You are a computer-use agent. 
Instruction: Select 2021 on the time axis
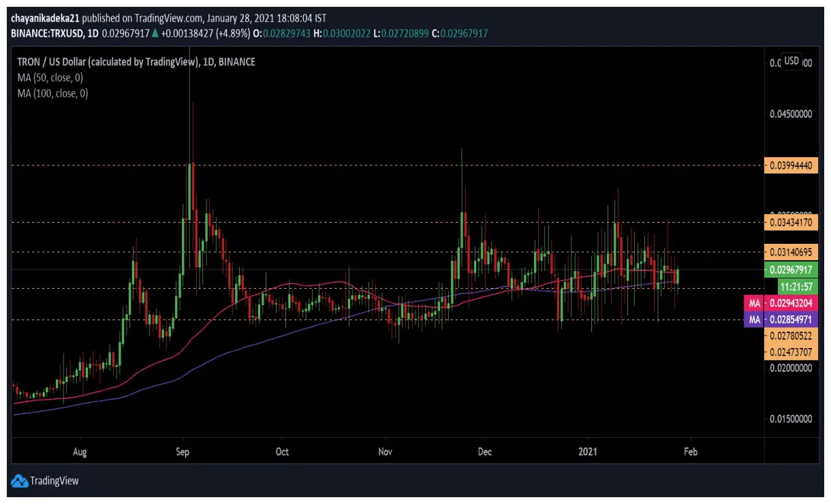pyautogui.click(x=589, y=451)
